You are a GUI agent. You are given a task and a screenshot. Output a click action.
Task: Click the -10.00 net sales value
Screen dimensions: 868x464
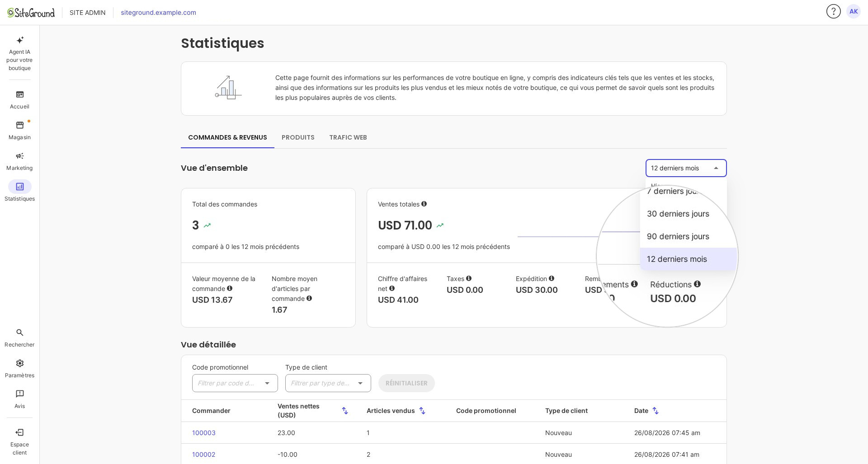click(x=288, y=455)
